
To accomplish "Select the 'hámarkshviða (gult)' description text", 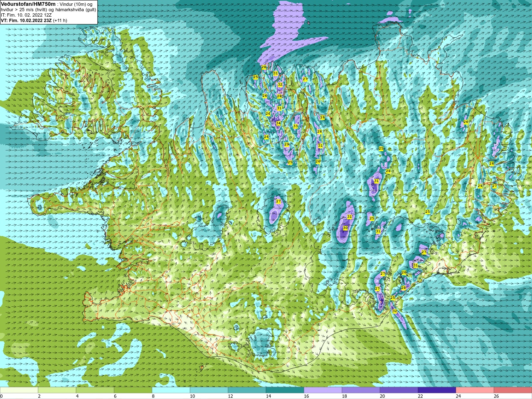I will point(76,9).
